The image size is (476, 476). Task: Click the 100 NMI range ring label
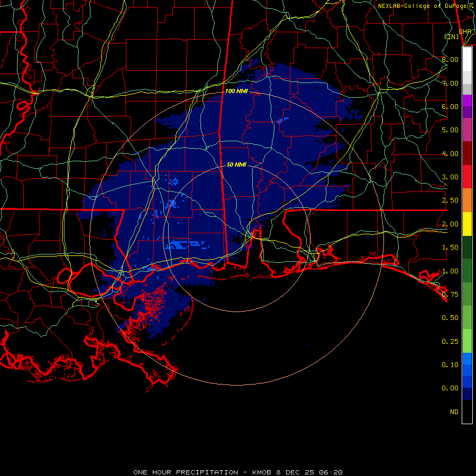pos(236,91)
